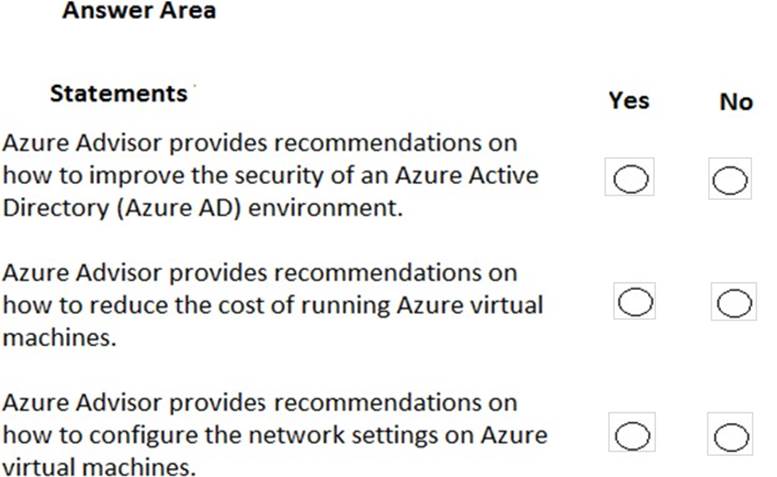Click the second statement's opening 'Azure Advisor provides' line
The width and height of the screenshot is (777, 477).
point(260,272)
